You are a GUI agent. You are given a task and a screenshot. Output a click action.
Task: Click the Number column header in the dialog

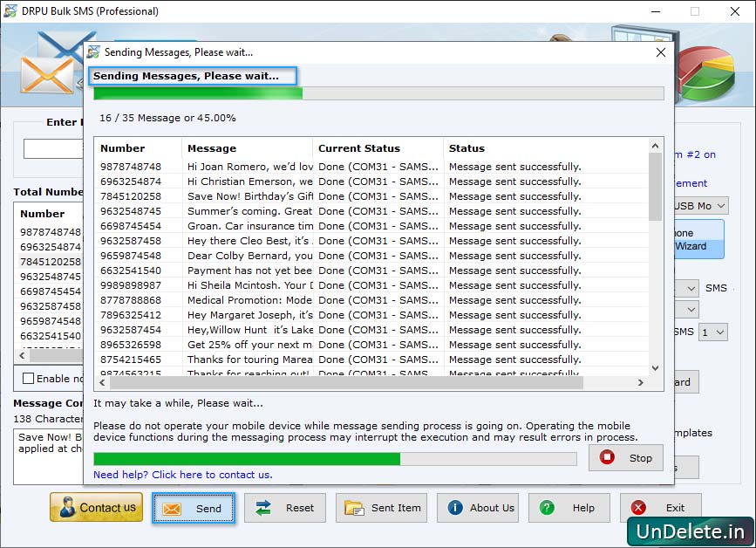(x=139, y=148)
